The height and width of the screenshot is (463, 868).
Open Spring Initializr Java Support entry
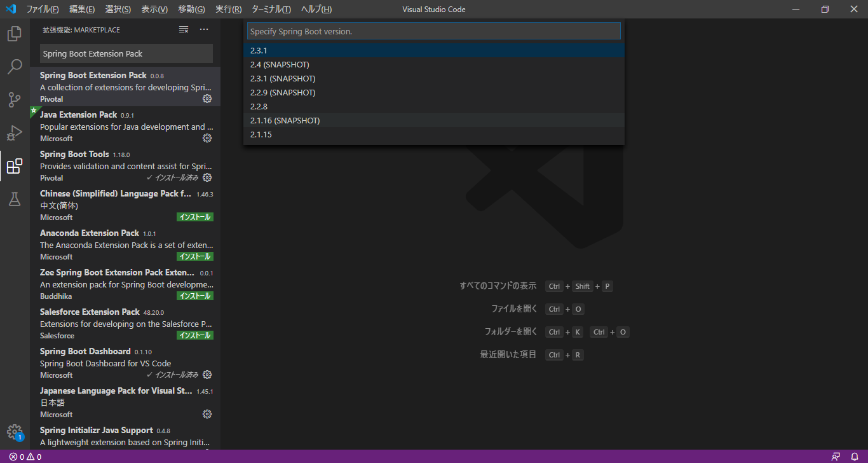point(125,436)
